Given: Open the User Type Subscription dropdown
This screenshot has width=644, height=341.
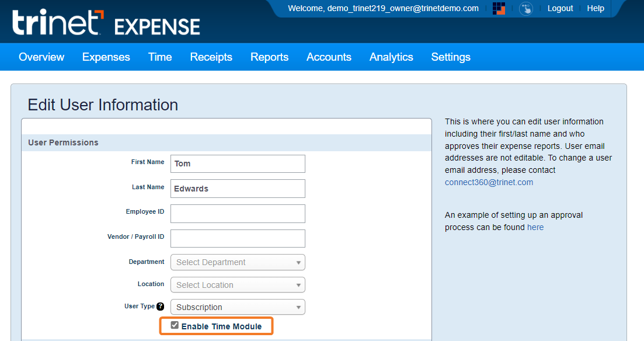Looking at the screenshot, I should (238, 307).
